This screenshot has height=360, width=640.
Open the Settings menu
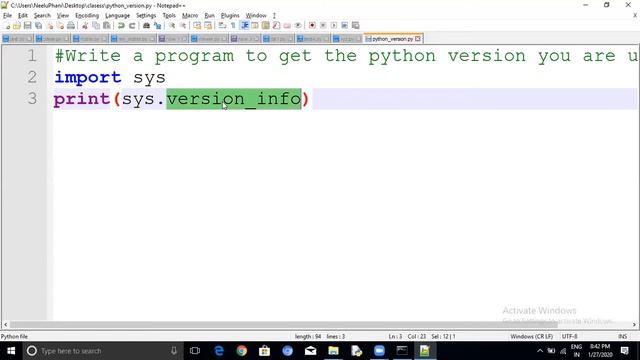(146, 16)
